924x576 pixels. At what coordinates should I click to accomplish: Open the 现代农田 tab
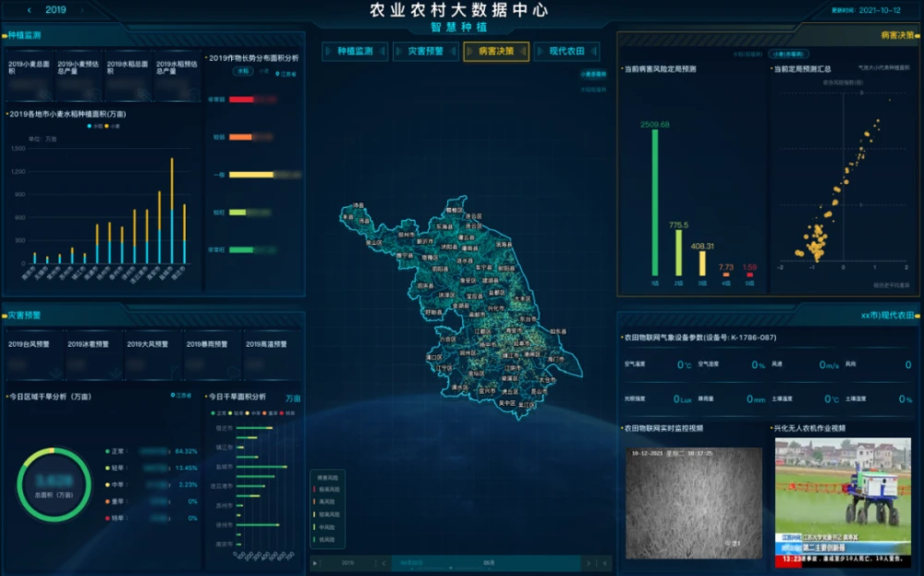pos(567,51)
